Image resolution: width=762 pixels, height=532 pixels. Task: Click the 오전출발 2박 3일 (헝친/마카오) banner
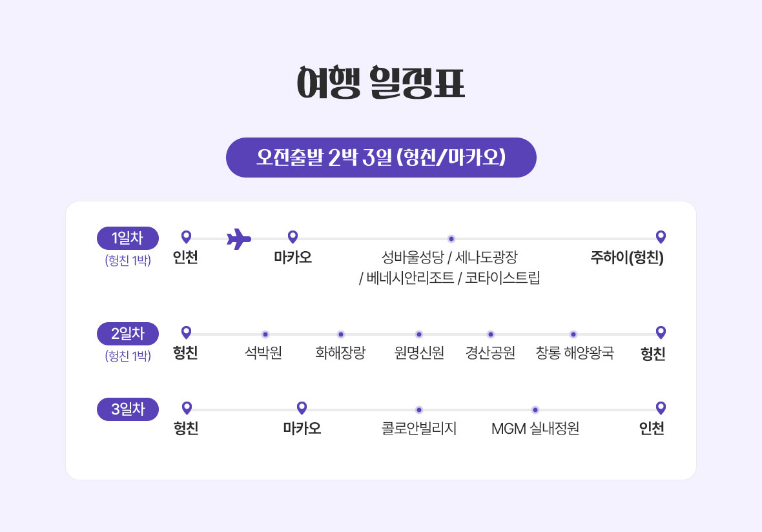(381, 158)
